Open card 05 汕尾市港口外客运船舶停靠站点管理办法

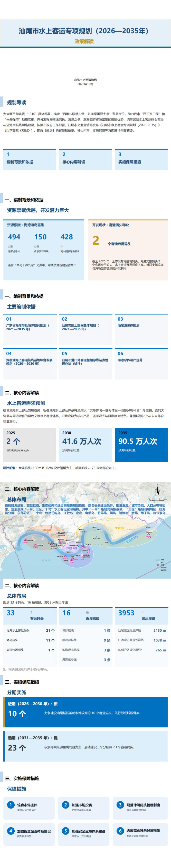click(86, 364)
